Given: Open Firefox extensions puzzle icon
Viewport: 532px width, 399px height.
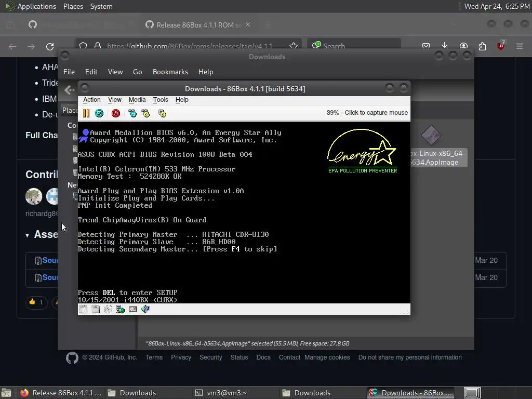Looking at the screenshot, I should click(x=482, y=46).
